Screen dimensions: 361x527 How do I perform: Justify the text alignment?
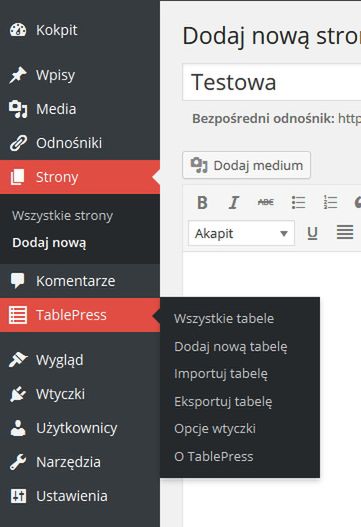(345, 232)
